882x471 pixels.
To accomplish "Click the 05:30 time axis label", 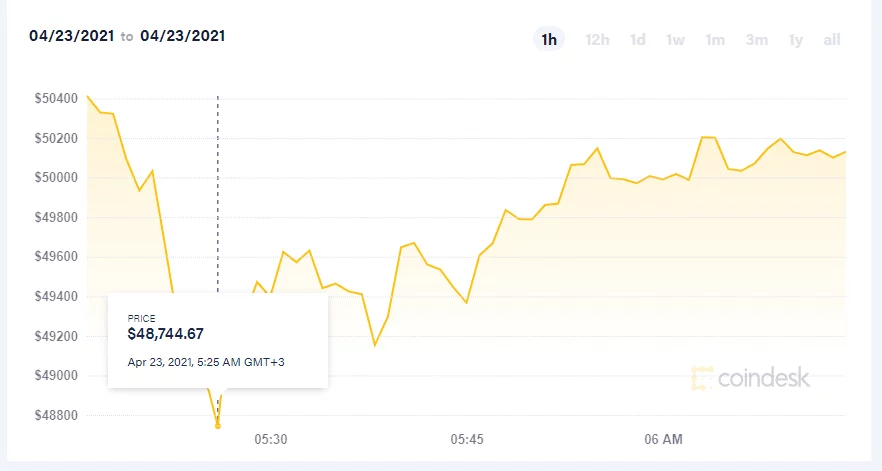I will coord(271,439).
